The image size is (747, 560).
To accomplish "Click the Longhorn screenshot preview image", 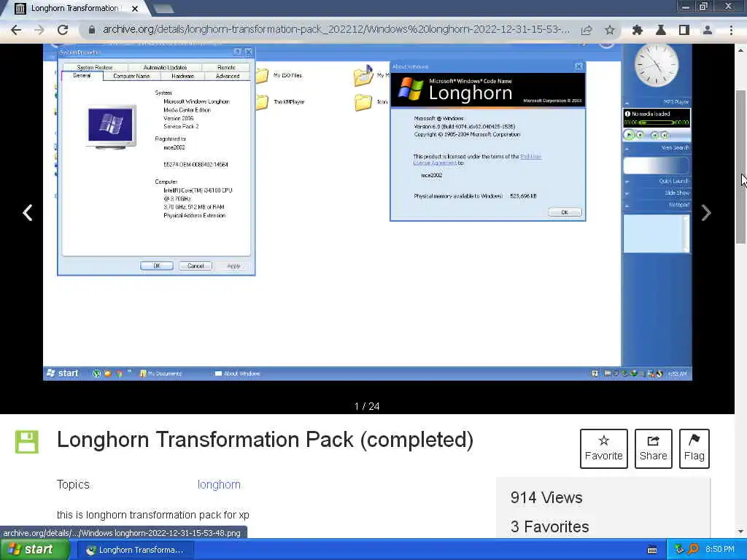I will (368, 212).
